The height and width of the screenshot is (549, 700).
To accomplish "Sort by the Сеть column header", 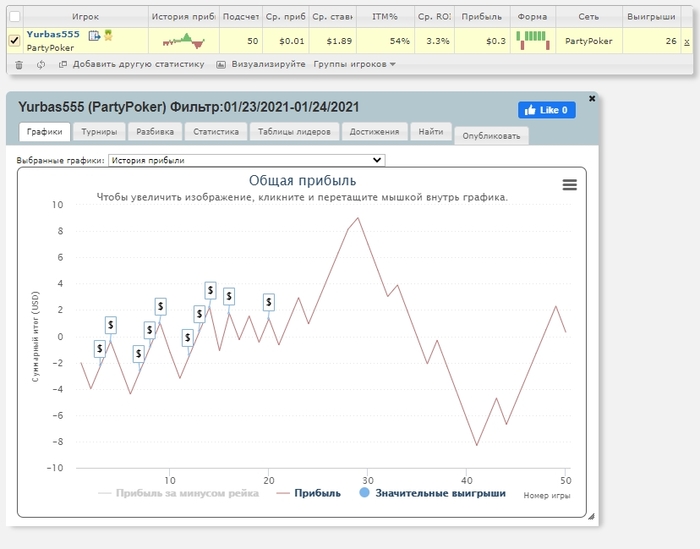I will [x=589, y=17].
